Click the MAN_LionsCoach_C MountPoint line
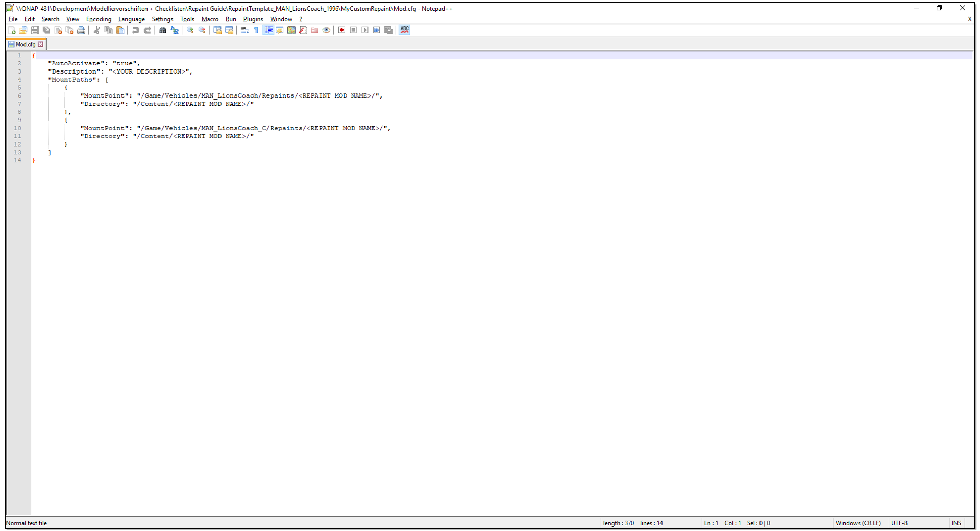The image size is (980, 531). [x=235, y=128]
